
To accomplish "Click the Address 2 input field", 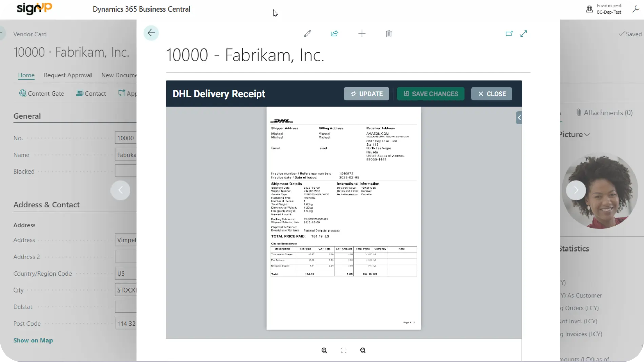I will 126,256.
